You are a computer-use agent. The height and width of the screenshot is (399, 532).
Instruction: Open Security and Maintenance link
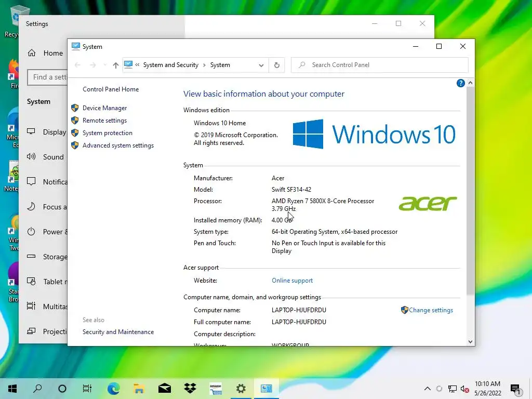118,332
